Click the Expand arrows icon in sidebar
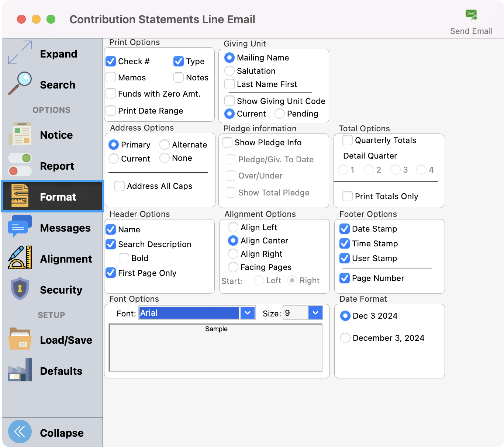Image resolution: width=504 pixels, height=447 pixels. (20, 53)
